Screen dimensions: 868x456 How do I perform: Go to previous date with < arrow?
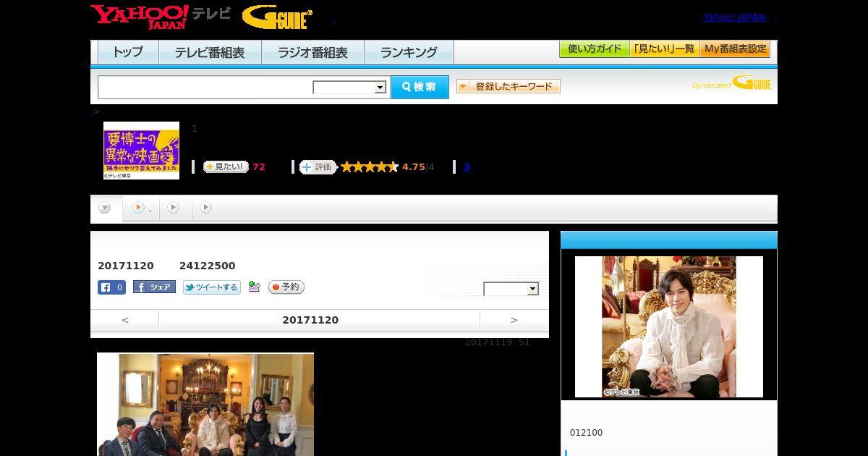coord(125,320)
